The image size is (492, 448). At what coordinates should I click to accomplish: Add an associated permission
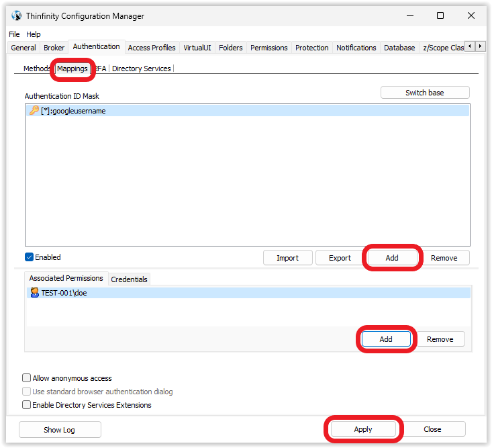coord(386,339)
